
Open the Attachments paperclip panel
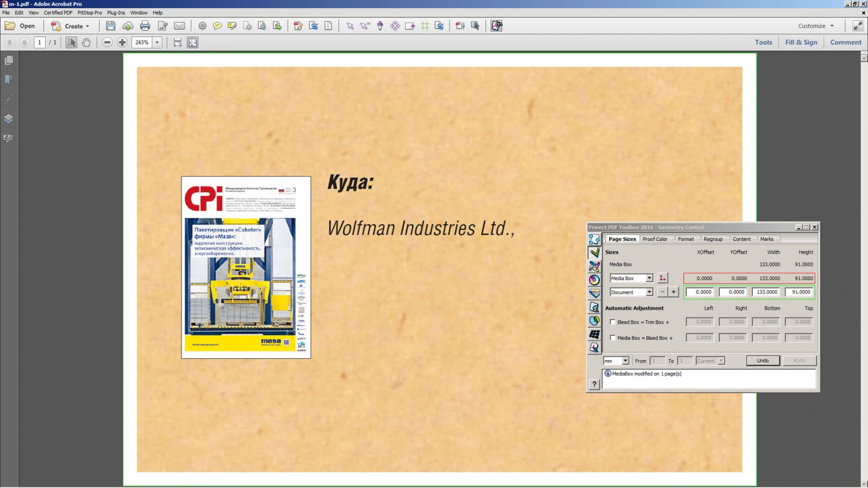[x=9, y=100]
